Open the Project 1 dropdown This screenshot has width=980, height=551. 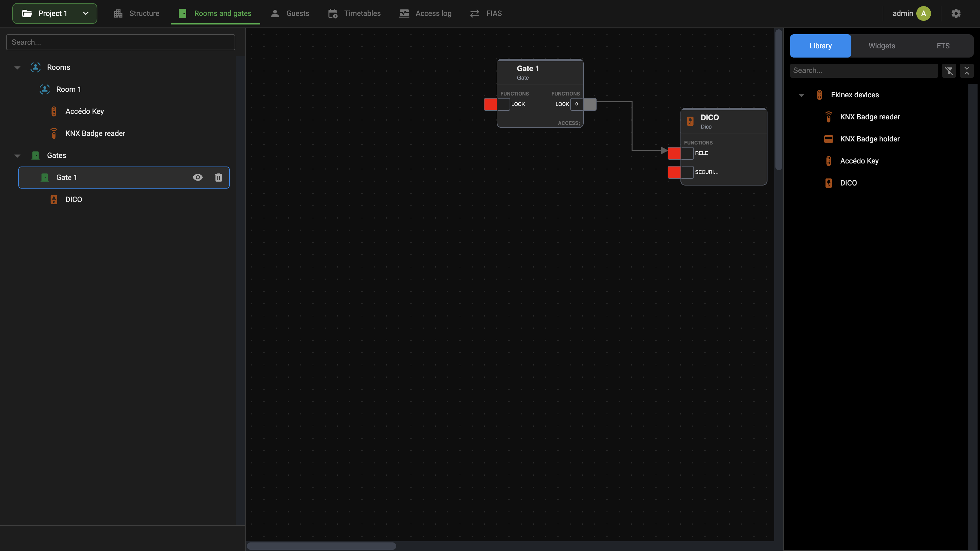(x=55, y=14)
